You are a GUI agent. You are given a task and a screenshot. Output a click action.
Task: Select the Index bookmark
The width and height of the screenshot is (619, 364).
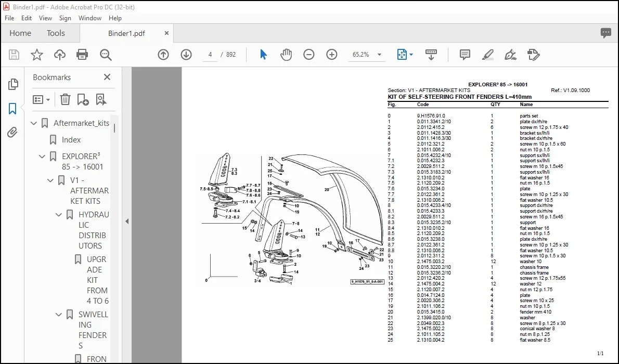click(x=71, y=140)
